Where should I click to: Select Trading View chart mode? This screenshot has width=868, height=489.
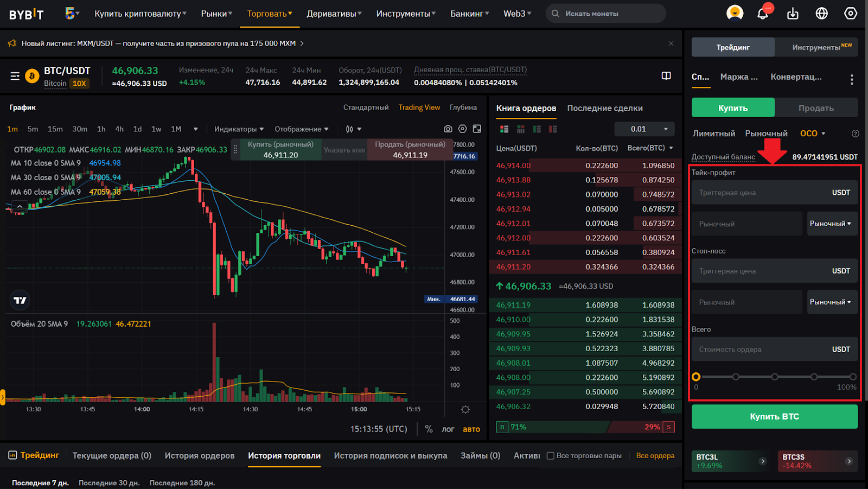(x=419, y=107)
